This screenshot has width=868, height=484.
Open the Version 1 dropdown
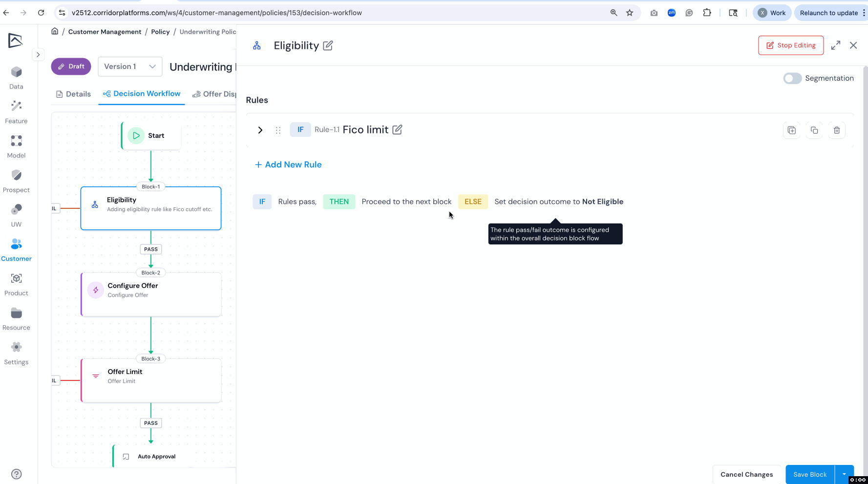[129, 66]
